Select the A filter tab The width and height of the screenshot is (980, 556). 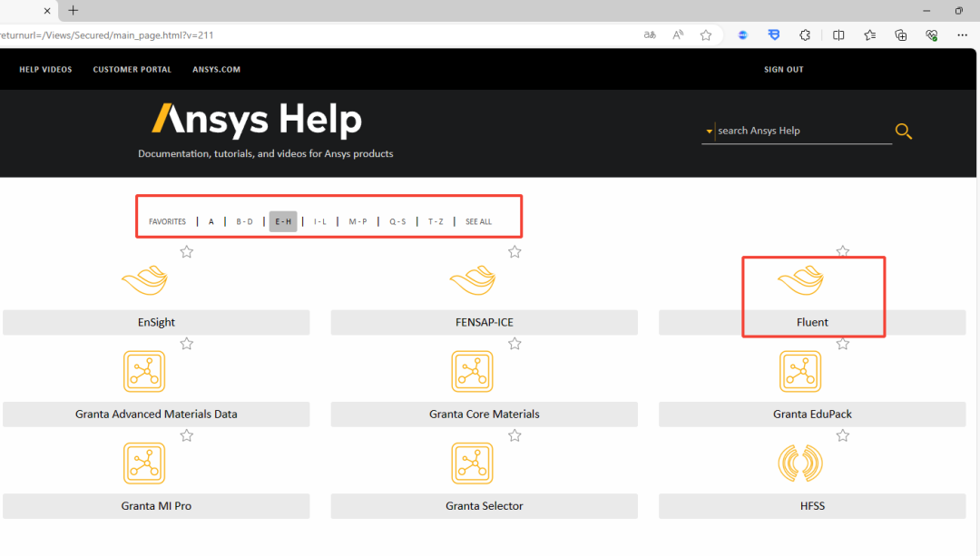coord(211,222)
